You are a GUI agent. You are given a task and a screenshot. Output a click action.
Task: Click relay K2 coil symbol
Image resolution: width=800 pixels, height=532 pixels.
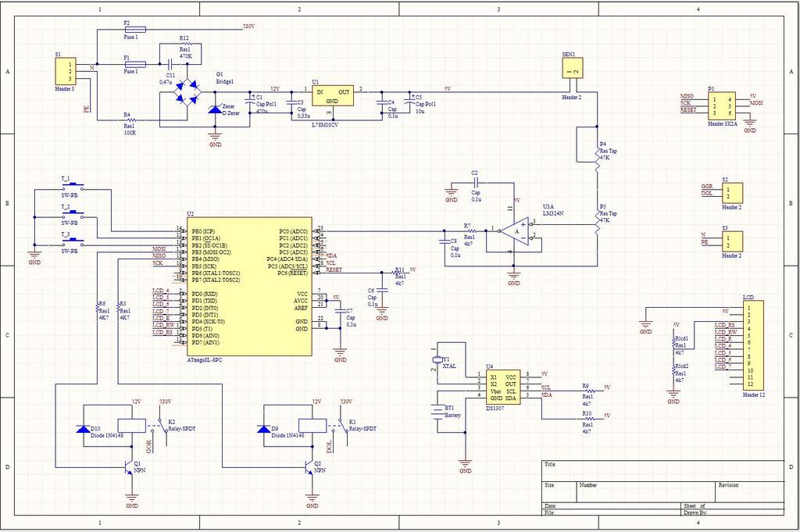click(131, 426)
